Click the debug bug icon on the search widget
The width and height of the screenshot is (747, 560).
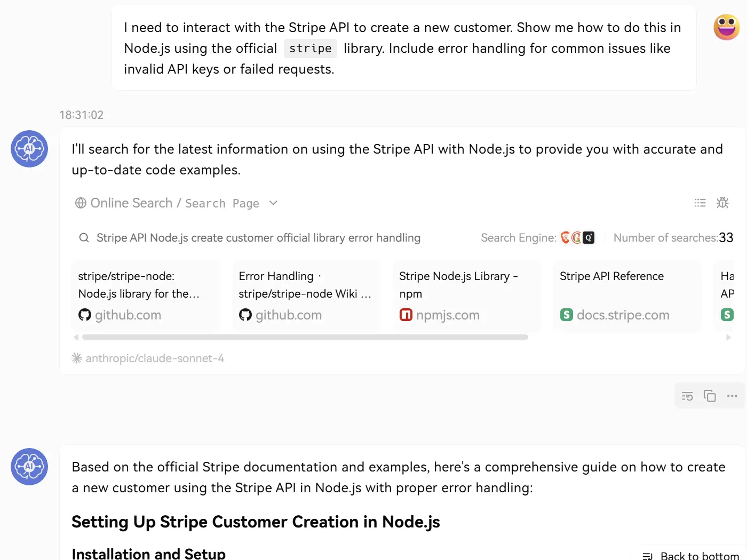[x=722, y=203]
